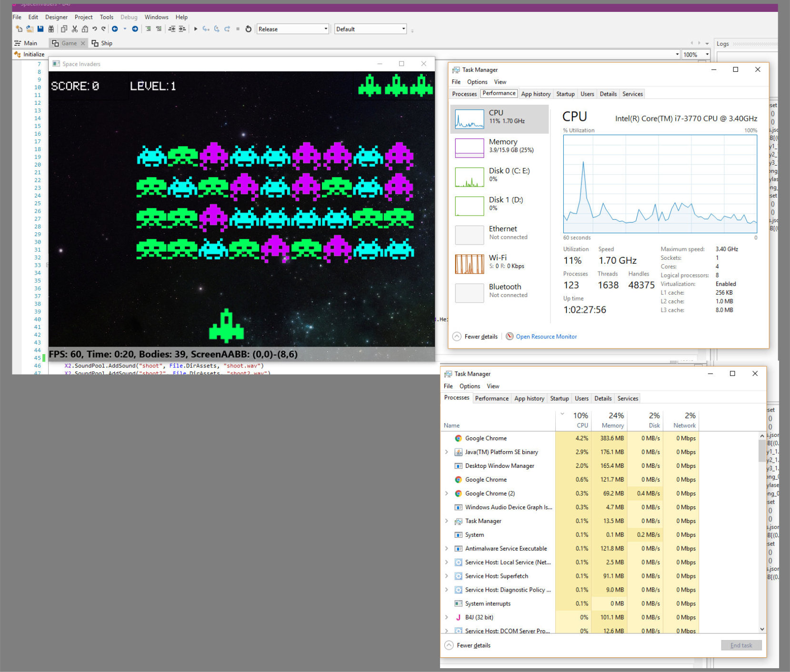
Task: Click the Restart circular arrow icon
Action: click(249, 29)
